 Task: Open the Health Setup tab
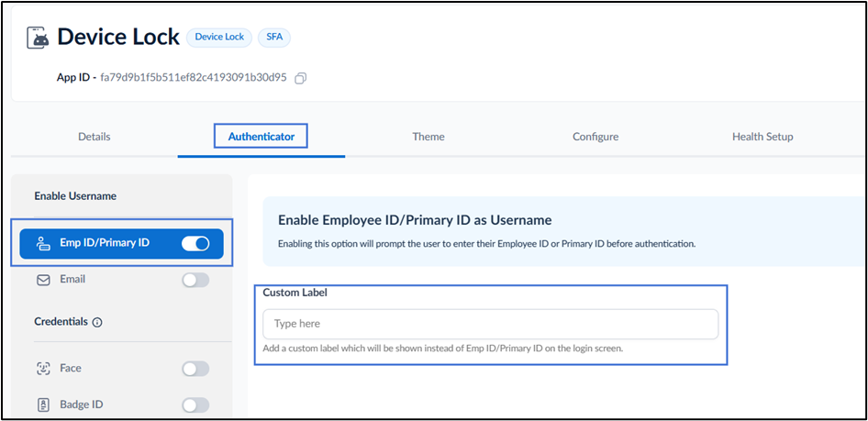click(x=762, y=137)
